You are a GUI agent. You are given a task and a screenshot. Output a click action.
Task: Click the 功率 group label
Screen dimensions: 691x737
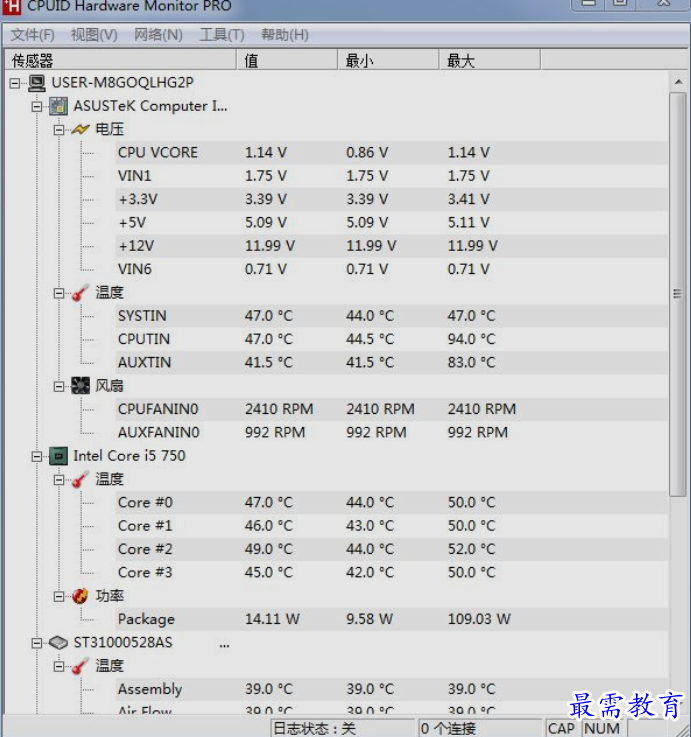click(x=110, y=596)
